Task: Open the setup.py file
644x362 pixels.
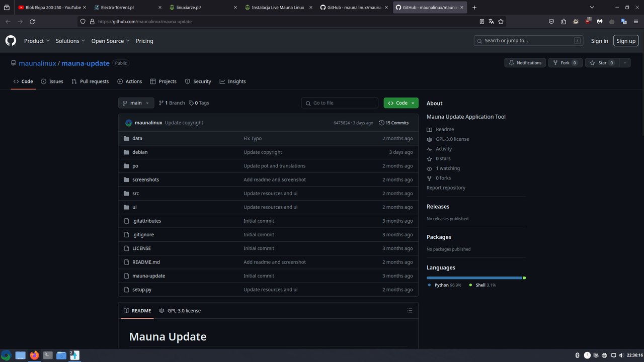Action: pos(142,290)
